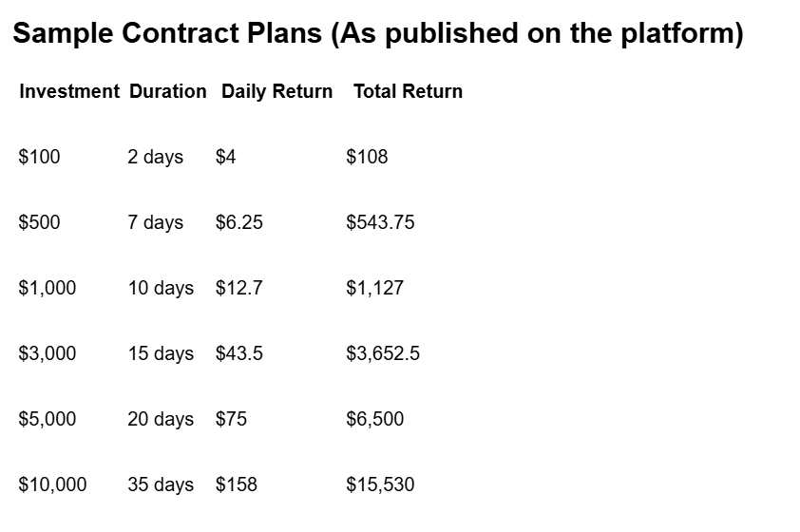
Task: Select the 20 days duration cell
Action: tap(161, 420)
